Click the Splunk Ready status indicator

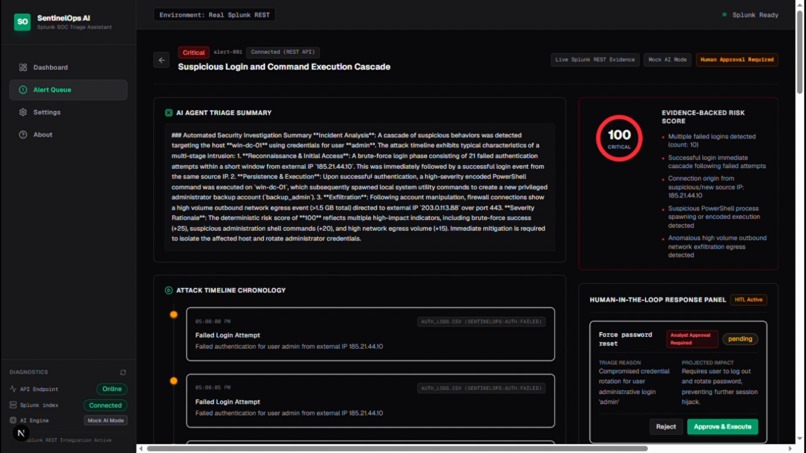[x=750, y=15]
